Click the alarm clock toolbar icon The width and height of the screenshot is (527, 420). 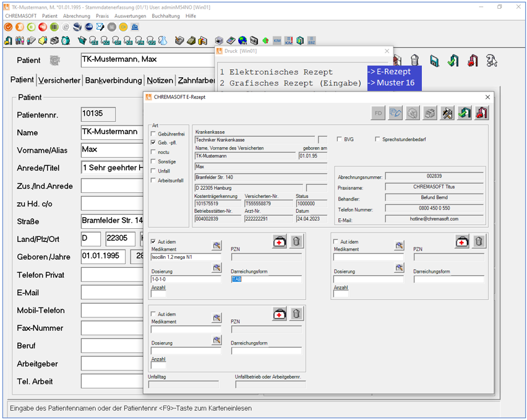point(66,41)
